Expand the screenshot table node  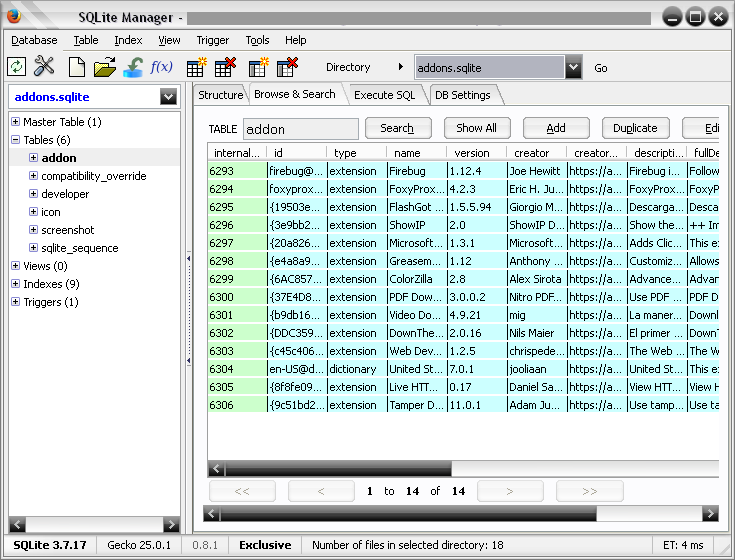(x=33, y=230)
